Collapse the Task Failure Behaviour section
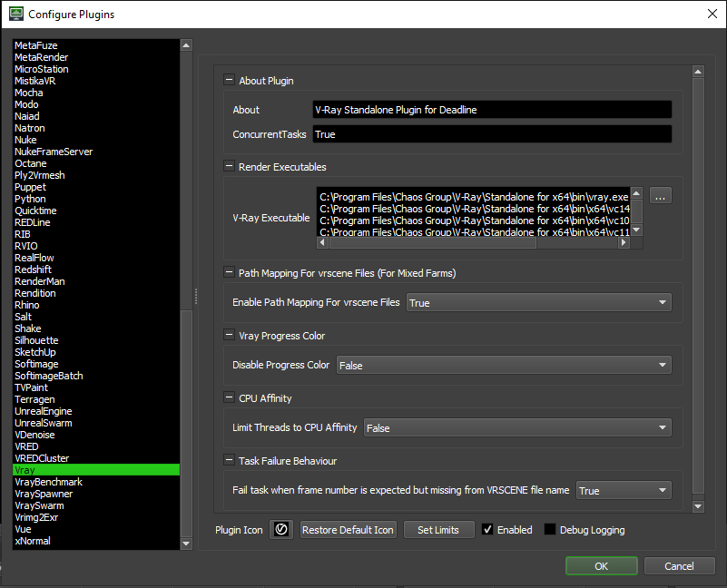 coord(229,460)
